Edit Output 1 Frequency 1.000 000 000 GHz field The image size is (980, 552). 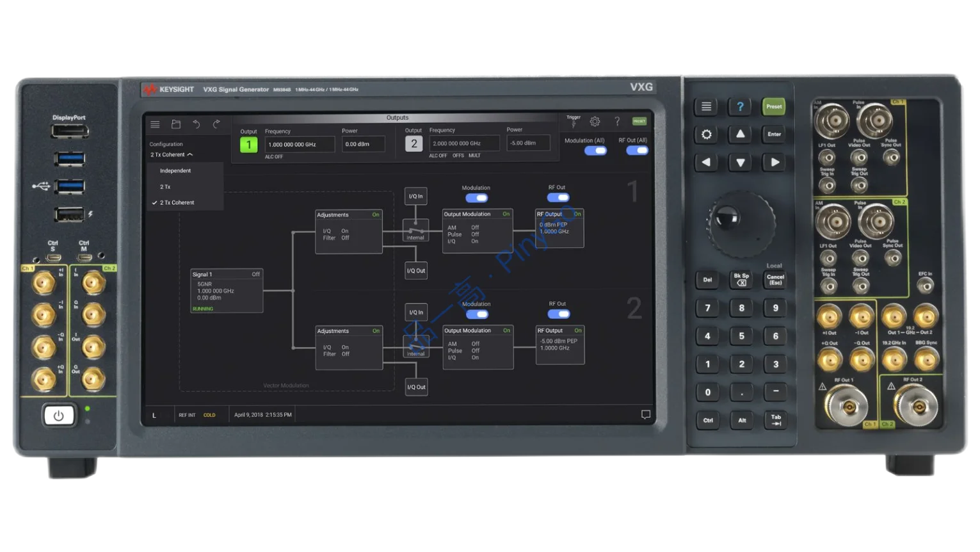pyautogui.click(x=299, y=145)
